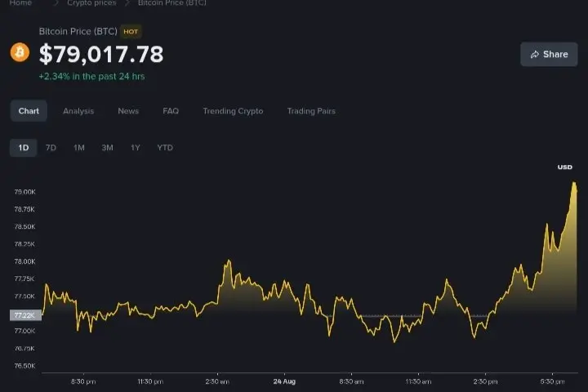Click Bitcoin Price (BTC) breadcrumb link

[172, 3]
